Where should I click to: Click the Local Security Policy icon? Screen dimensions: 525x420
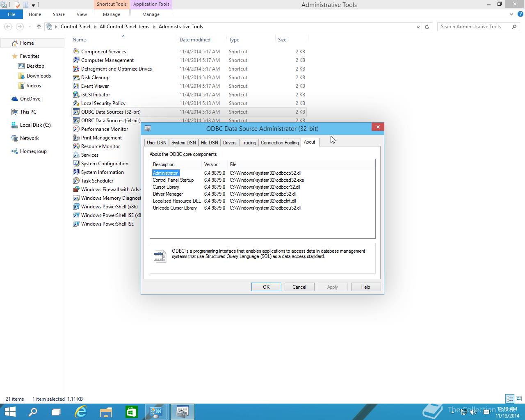tap(76, 103)
